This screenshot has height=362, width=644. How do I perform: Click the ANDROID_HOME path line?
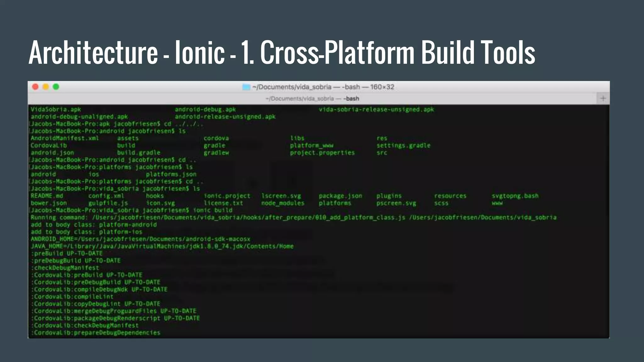[140, 239]
